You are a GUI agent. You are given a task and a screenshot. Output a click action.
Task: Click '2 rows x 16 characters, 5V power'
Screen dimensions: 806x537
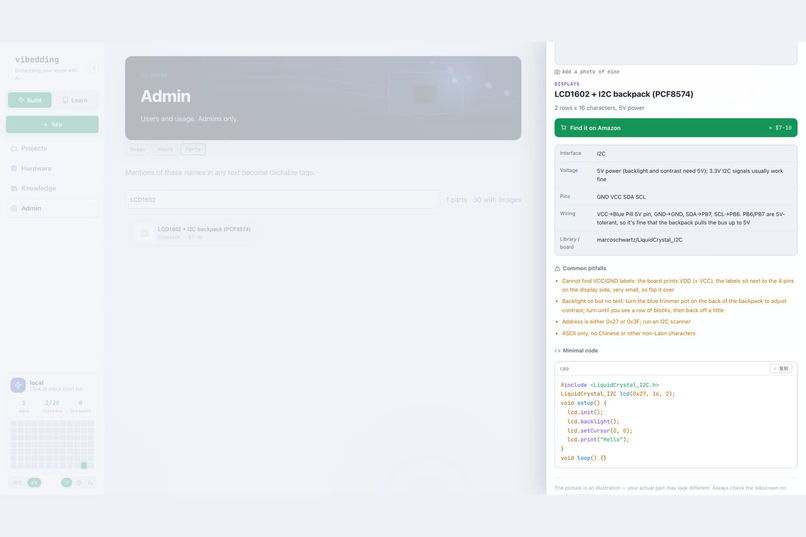coord(599,108)
